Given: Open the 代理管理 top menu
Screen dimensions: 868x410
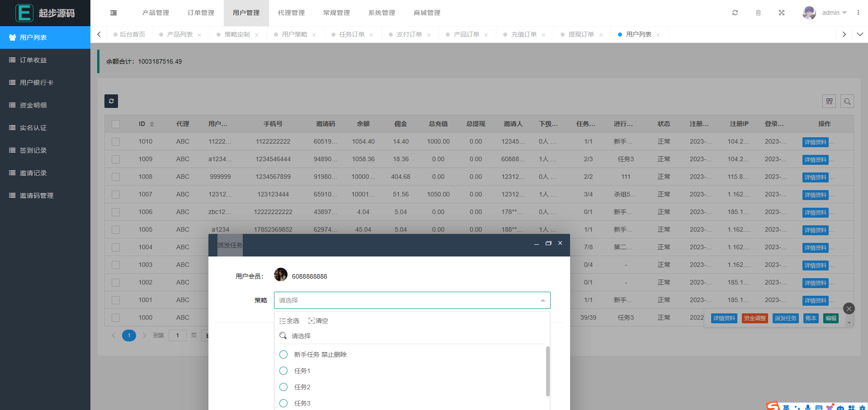Looking at the screenshot, I should [x=291, y=13].
